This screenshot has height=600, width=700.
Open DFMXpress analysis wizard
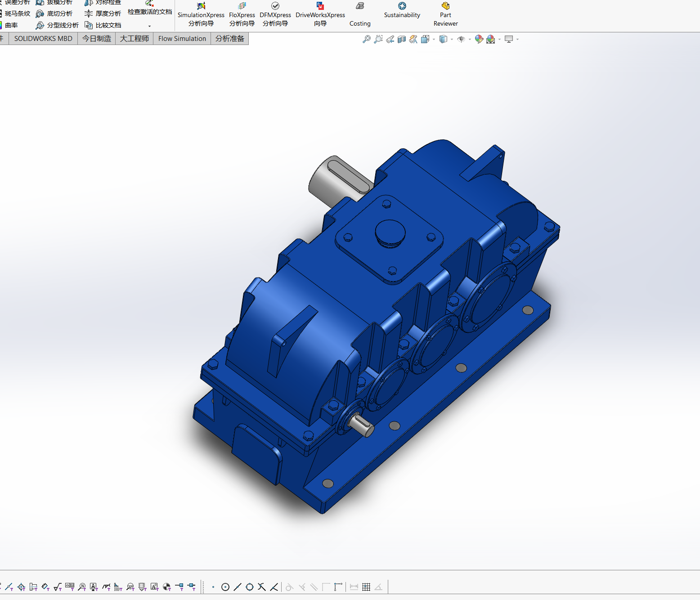[x=275, y=14]
